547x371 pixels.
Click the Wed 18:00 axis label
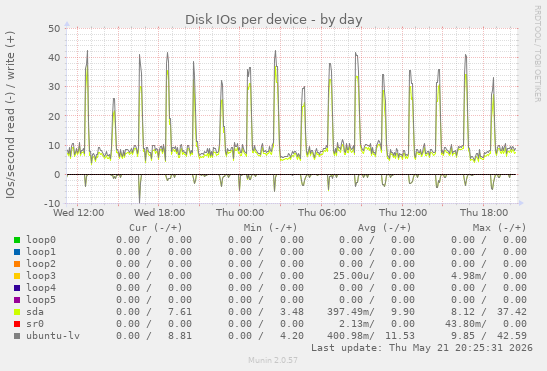(x=159, y=213)
